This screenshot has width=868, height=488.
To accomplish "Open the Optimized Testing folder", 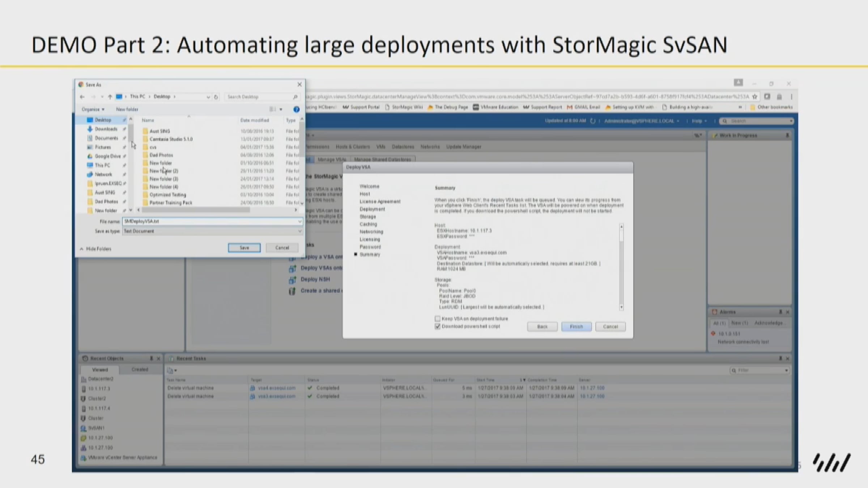I will pos(168,195).
